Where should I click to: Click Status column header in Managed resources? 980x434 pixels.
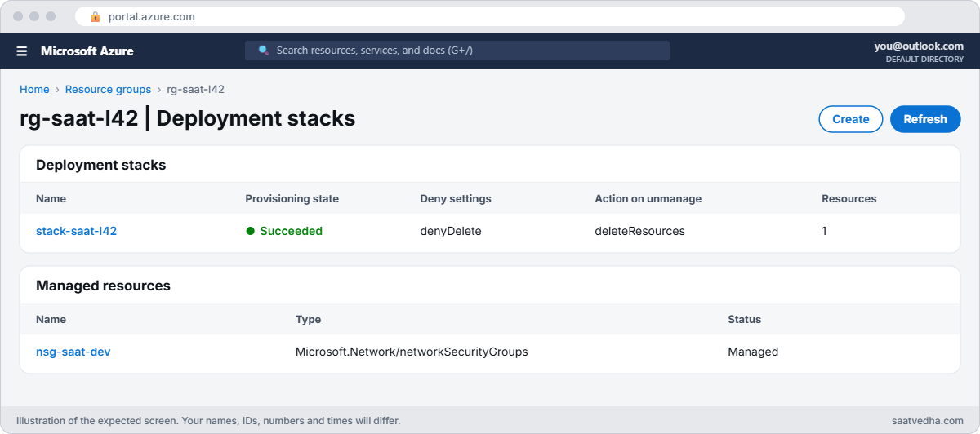coord(744,319)
